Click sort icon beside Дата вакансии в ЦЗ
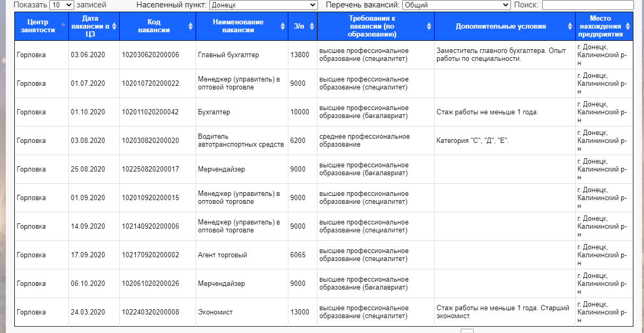 [x=114, y=26]
